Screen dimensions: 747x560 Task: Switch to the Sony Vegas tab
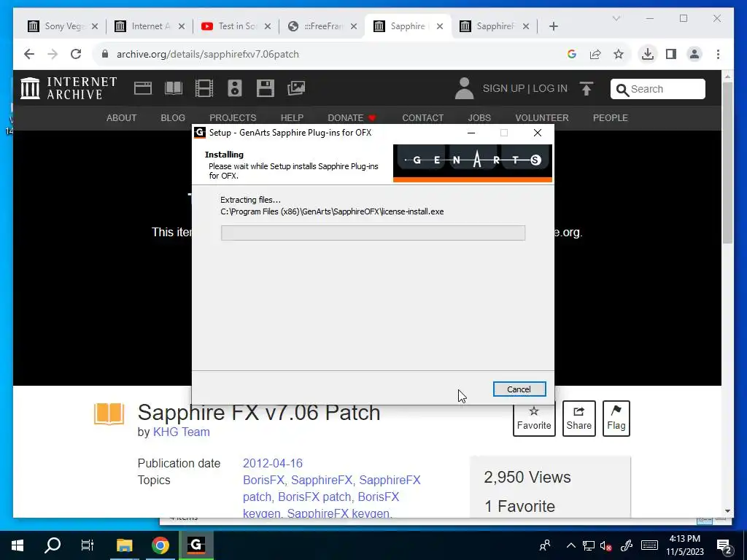pos(63,26)
